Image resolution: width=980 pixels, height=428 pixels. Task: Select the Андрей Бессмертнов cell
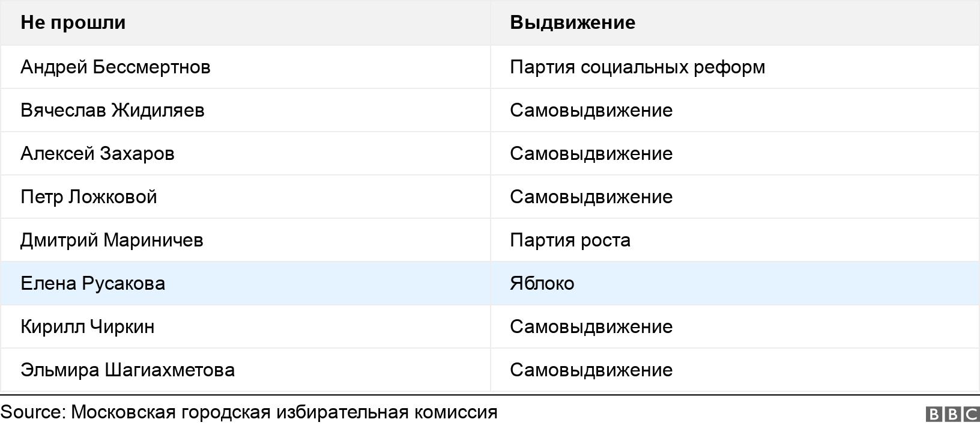[x=115, y=67]
